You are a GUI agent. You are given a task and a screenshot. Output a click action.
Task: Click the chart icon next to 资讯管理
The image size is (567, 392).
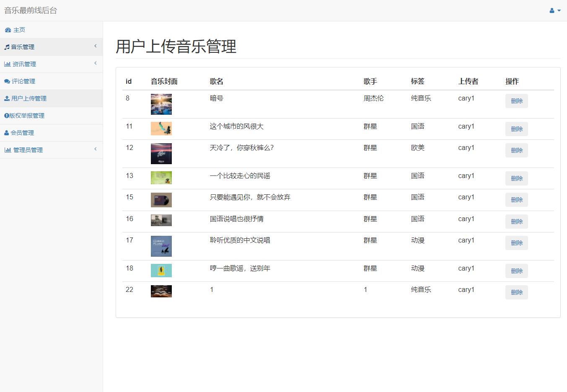(8, 64)
